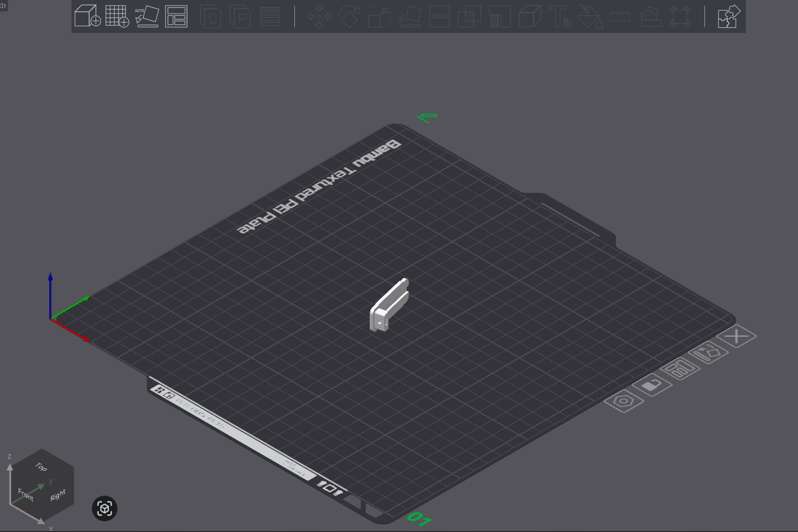Select the Scale tool
Screen dimensions: 798x532
click(378, 17)
